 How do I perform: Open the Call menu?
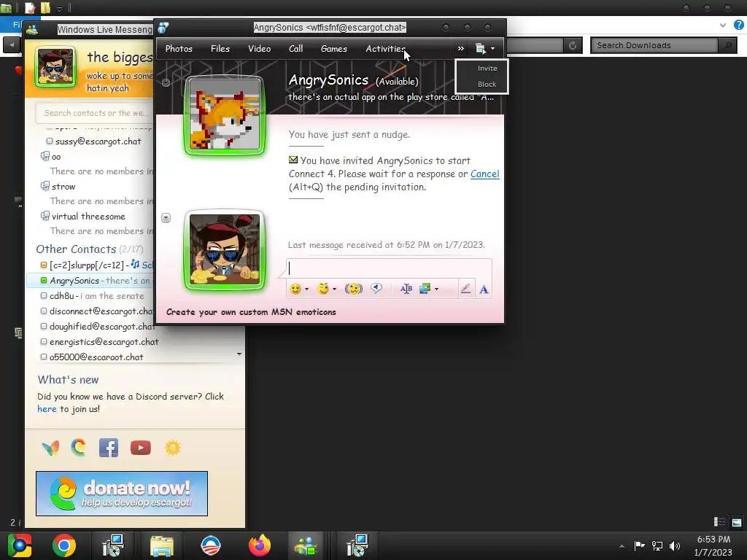pos(295,49)
